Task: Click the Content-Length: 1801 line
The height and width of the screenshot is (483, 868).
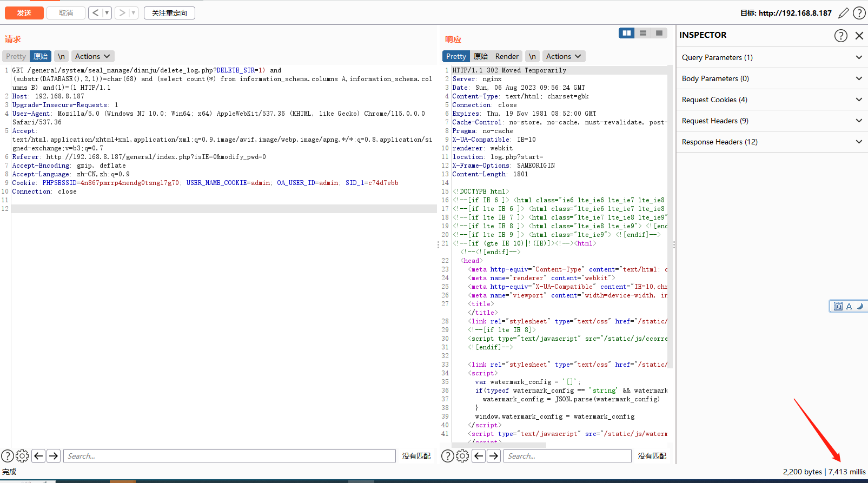Action: [x=490, y=174]
